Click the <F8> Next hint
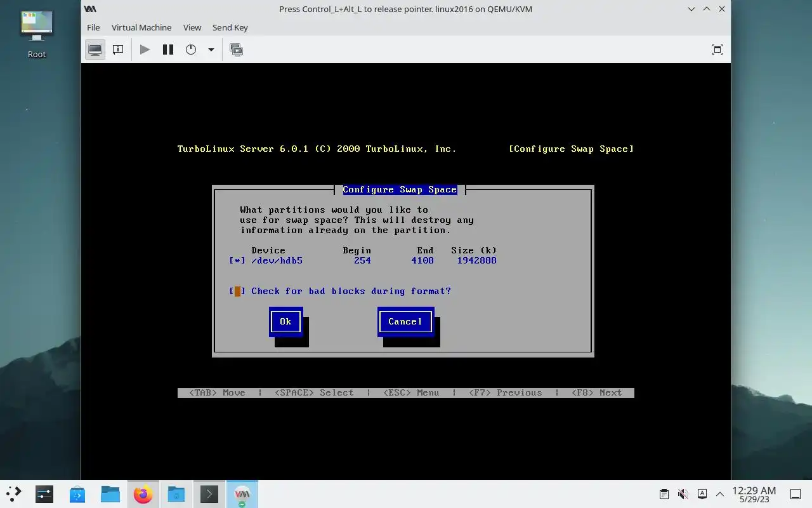The width and height of the screenshot is (812, 508). click(596, 393)
